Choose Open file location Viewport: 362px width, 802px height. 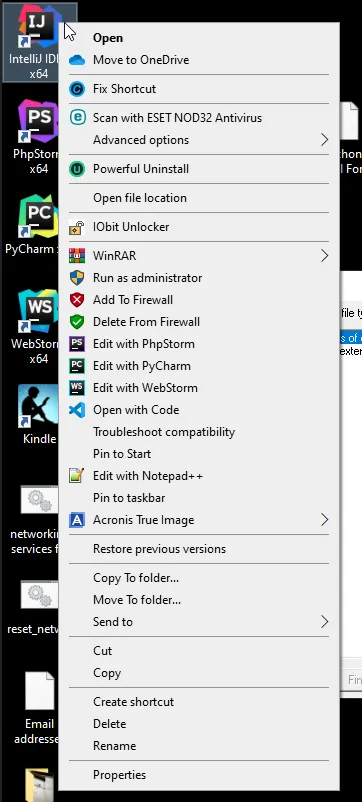click(x=199, y=198)
